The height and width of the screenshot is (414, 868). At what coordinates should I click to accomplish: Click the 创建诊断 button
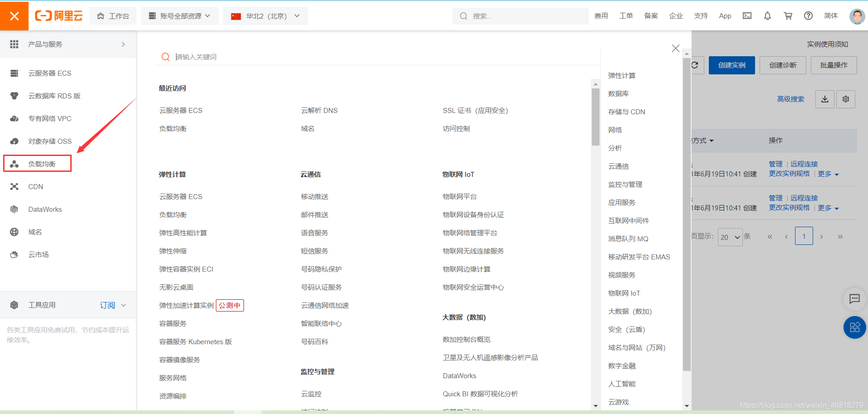click(x=783, y=65)
